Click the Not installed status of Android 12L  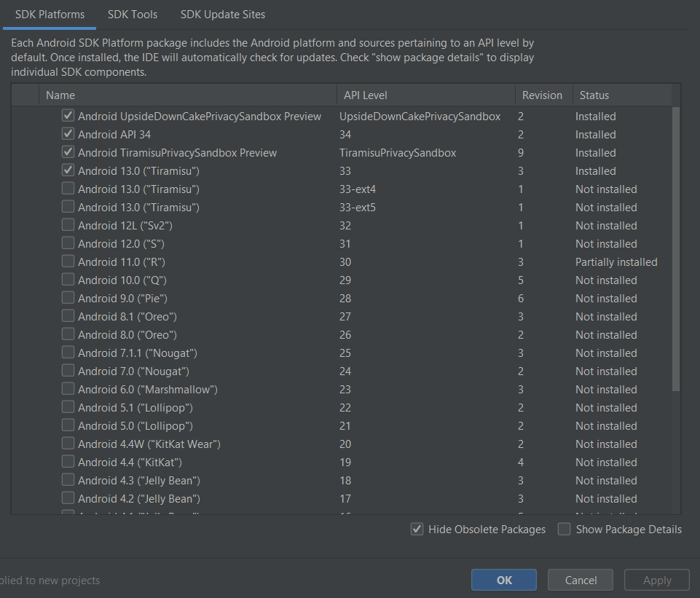pos(606,225)
